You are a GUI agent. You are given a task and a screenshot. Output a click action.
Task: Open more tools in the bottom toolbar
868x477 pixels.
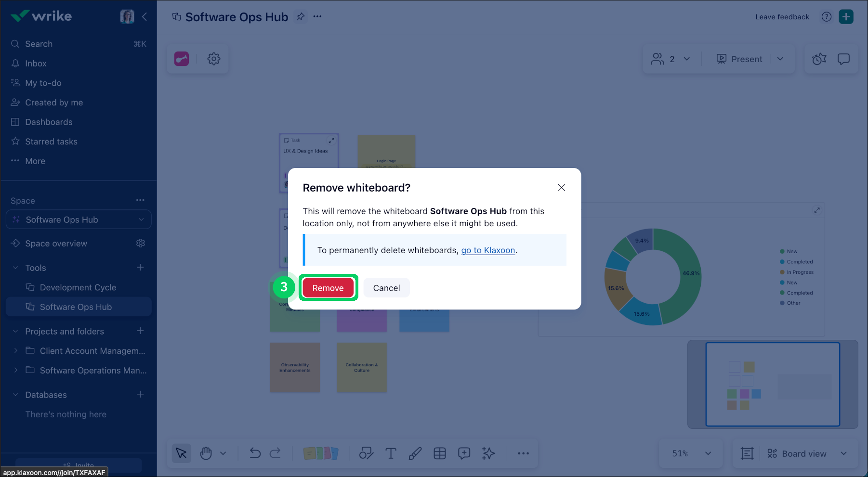tap(524, 453)
